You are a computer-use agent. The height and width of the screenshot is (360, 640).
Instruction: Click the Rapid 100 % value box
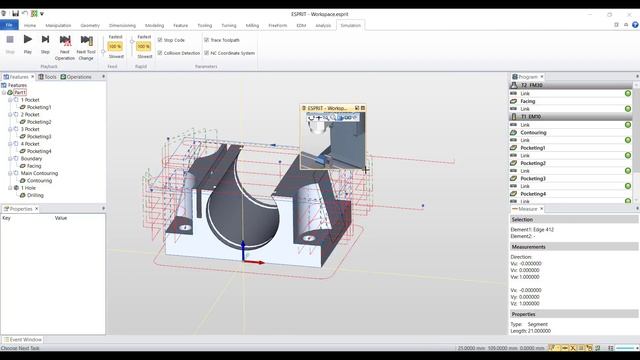144,47
